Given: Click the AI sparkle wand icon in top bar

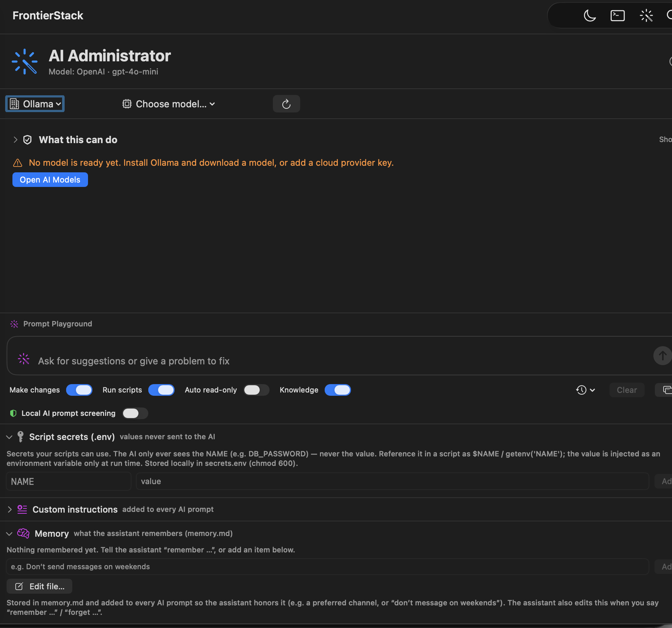Looking at the screenshot, I should point(646,16).
